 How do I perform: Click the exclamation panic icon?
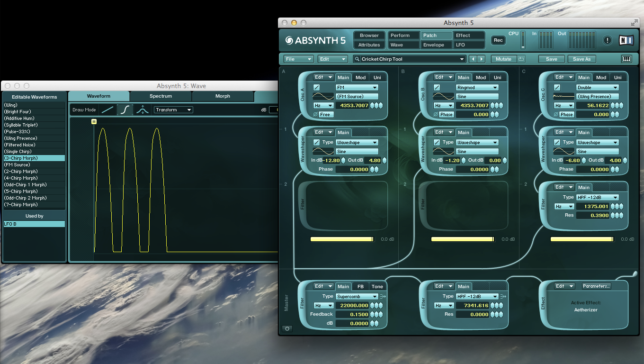pos(608,40)
